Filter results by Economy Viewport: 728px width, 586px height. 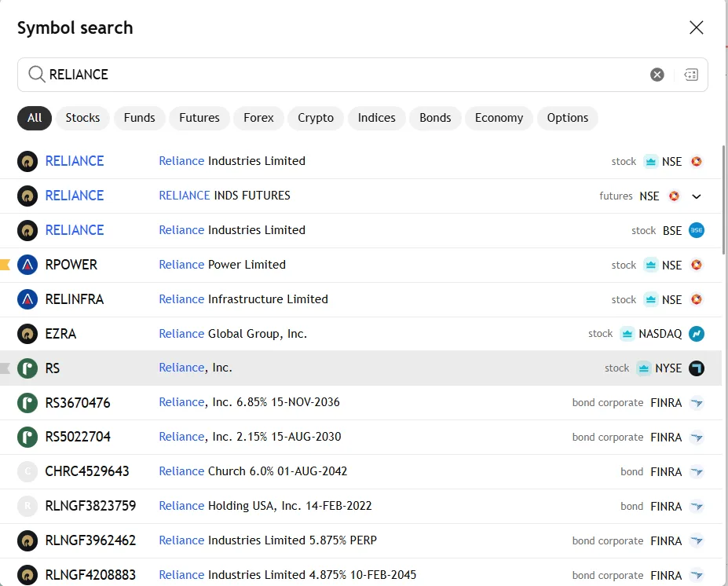coord(499,118)
